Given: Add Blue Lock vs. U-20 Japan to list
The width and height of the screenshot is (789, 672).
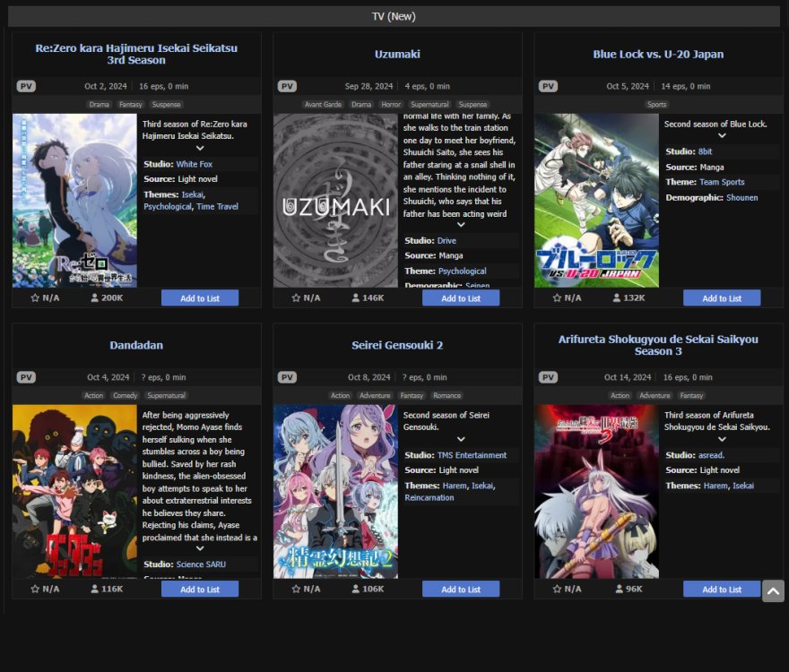Looking at the screenshot, I should [x=722, y=298].
